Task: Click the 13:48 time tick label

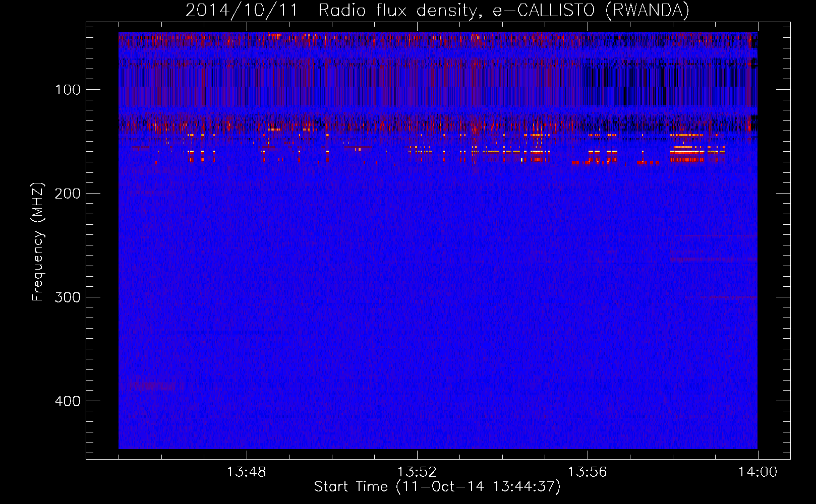Action: [246, 472]
